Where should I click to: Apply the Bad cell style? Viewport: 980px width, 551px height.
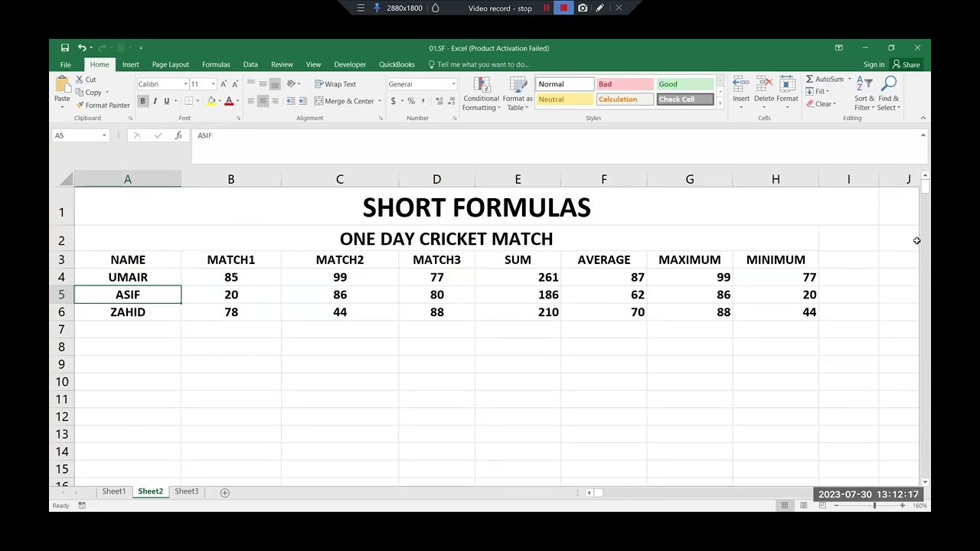point(625,84)
